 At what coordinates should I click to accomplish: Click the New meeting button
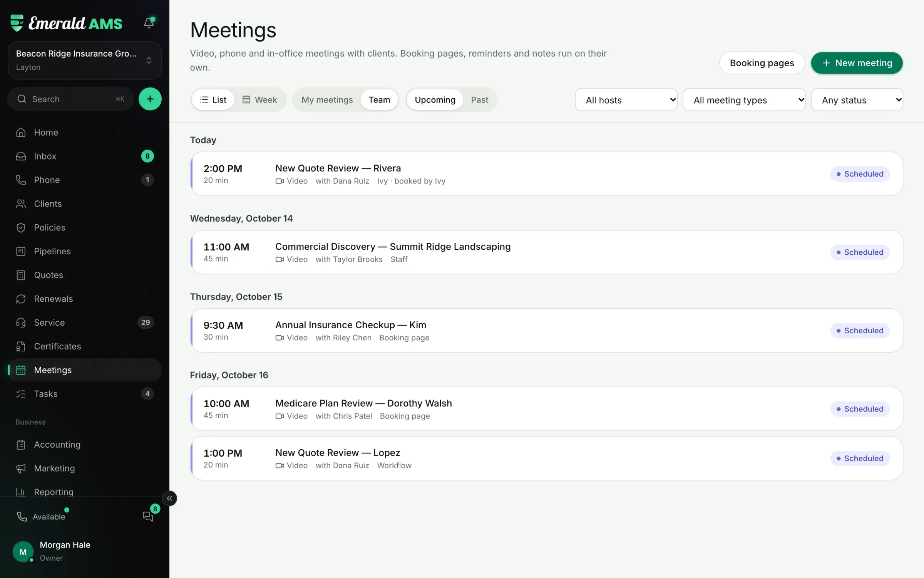point(857,63)
